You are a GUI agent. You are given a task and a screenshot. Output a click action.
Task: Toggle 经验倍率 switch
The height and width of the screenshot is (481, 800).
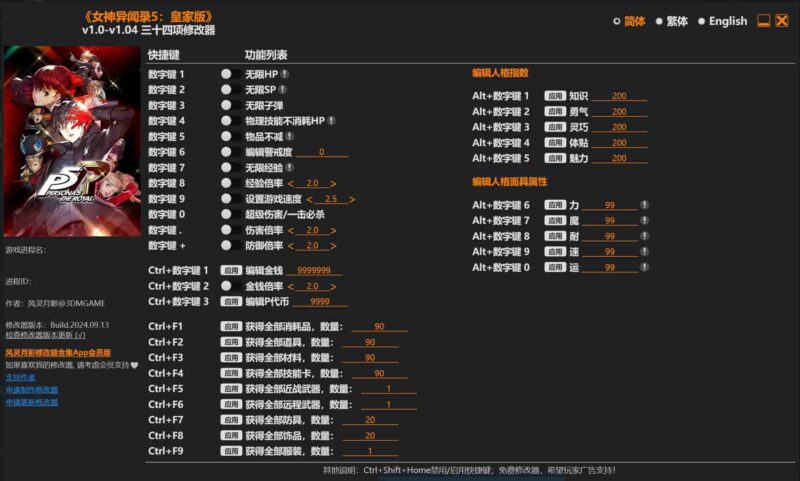231,183
